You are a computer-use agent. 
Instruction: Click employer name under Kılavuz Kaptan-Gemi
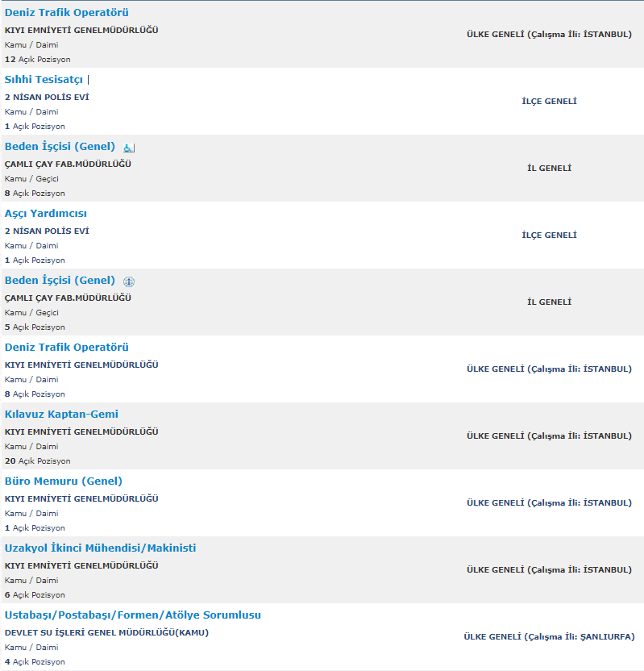[x=81, y=431]
